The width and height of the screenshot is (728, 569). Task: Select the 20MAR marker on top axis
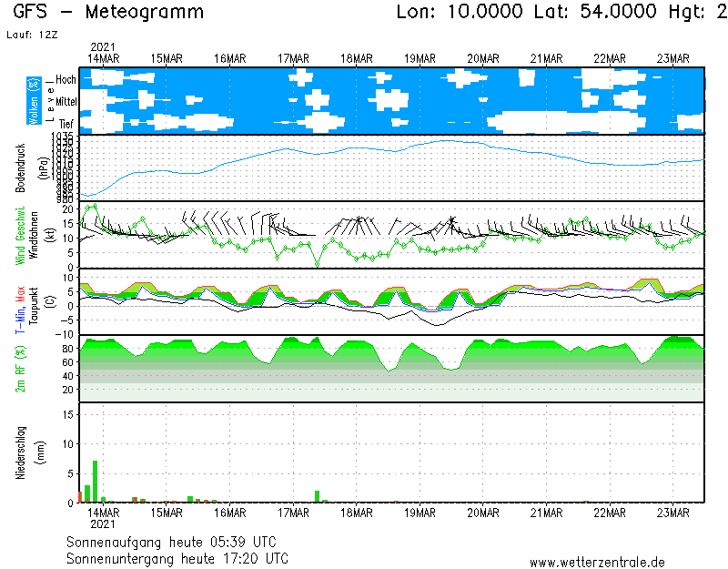pos(483,58)
